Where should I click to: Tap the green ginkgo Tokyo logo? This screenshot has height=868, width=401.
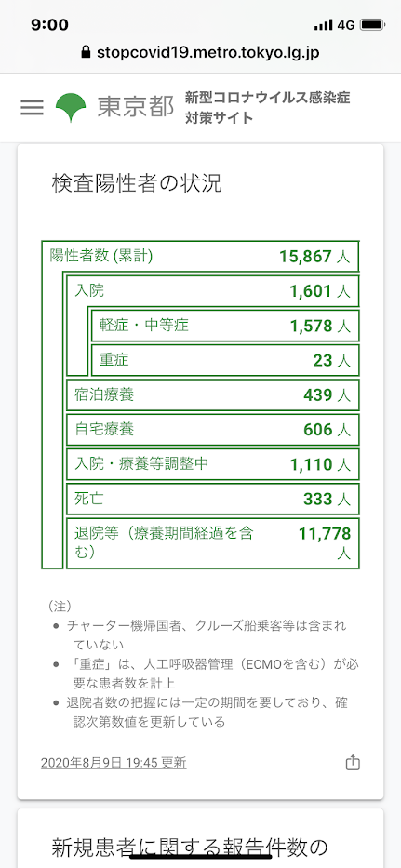pyautogui.click(x=71, y=107)
